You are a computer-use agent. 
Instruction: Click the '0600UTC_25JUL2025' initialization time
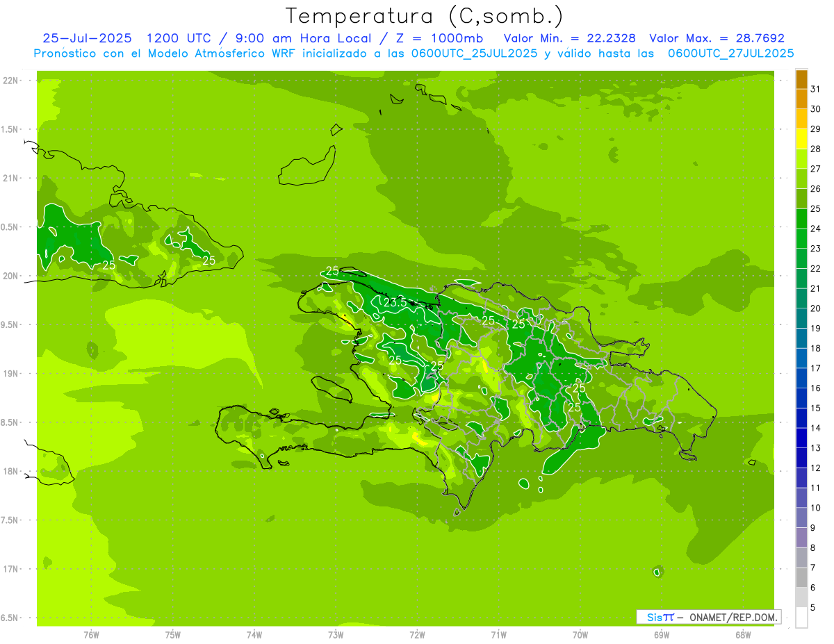(474, 53)
